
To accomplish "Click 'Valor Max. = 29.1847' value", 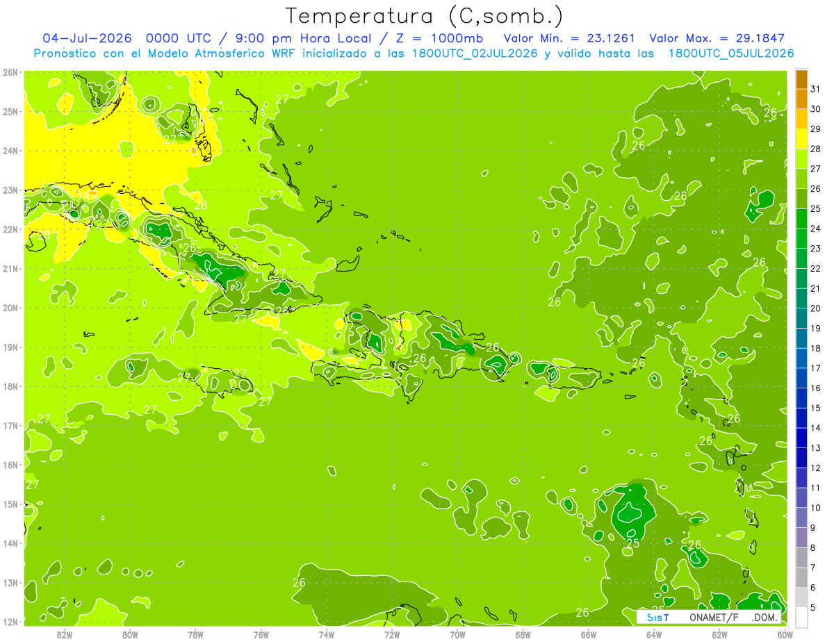I will (717, 38).
